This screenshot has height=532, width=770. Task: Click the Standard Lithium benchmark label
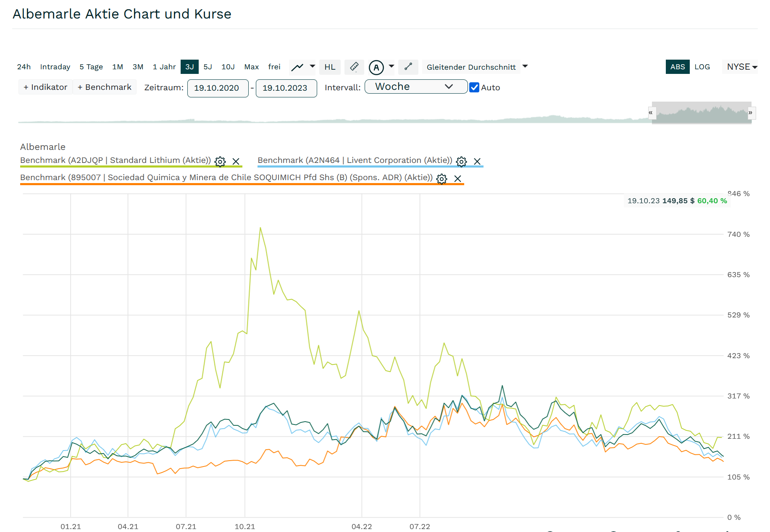(x=116, y=160)
